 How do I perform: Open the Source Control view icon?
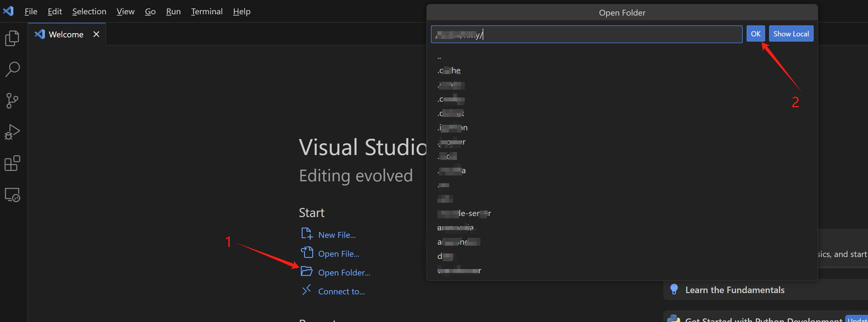[x=12, y=101]
